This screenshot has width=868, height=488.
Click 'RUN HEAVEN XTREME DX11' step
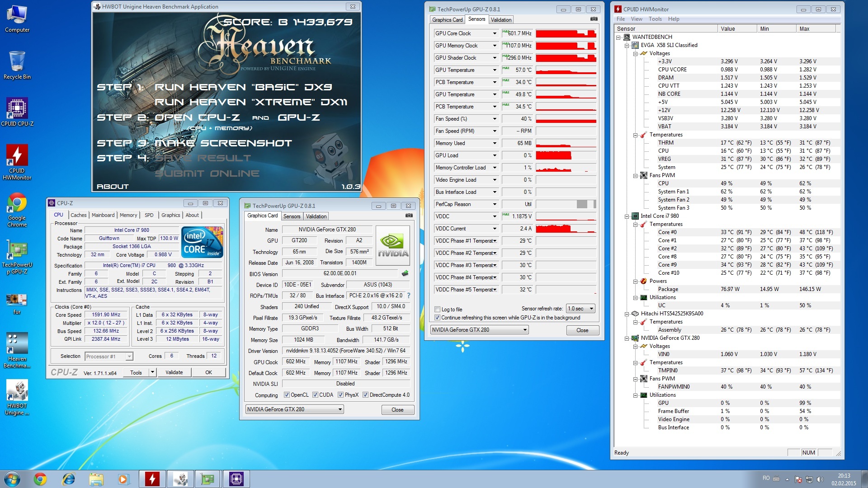251,102
